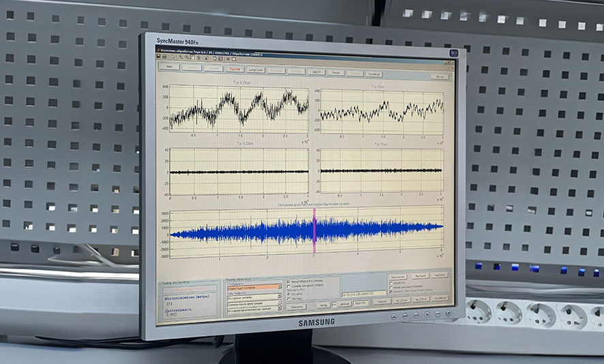This screenshot has height=364, width=604.
Task: Select the 'Секунды' radio button
Action: pos(288,299)
